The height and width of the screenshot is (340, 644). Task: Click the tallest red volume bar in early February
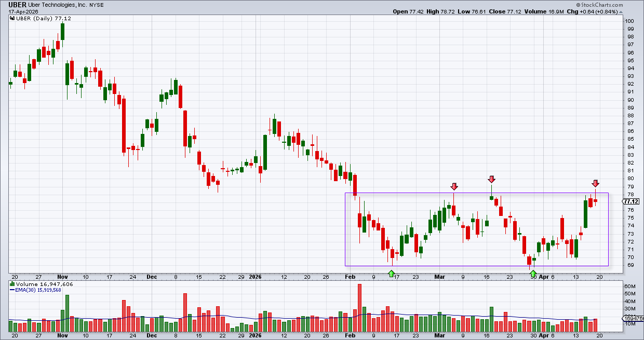tap(359, 308)
